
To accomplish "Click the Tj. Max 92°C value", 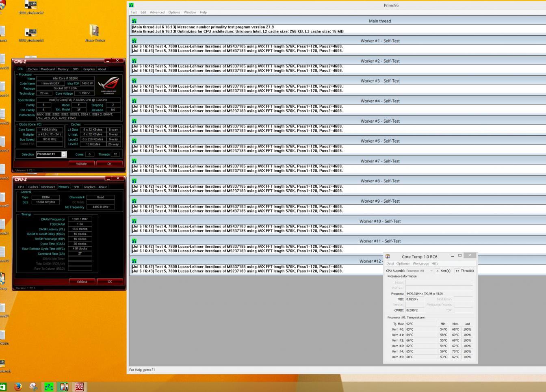I will tap(421, 324).
